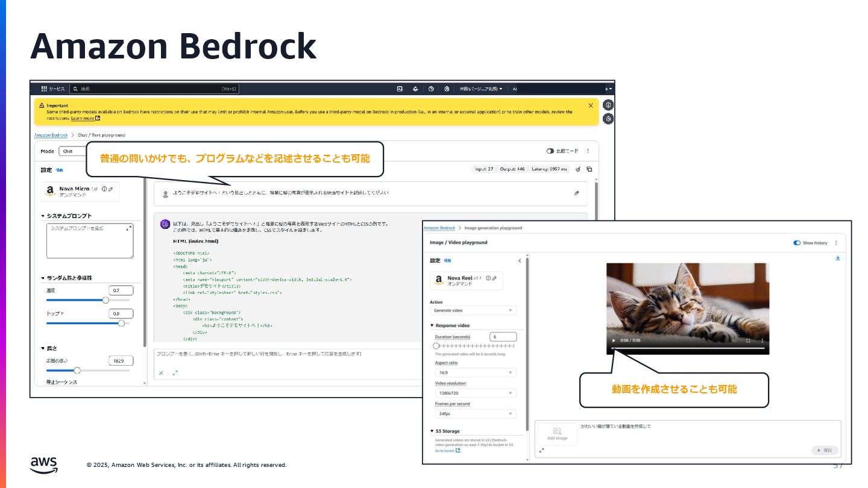Collapse the system prompt section
868x488 pixels.
(43, 216)
